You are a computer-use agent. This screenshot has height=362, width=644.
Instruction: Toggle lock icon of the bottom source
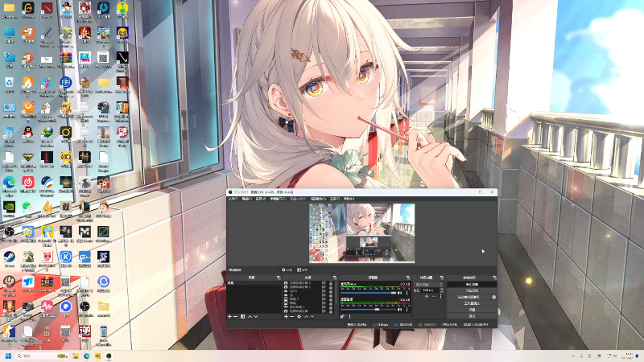coord(331,311)
